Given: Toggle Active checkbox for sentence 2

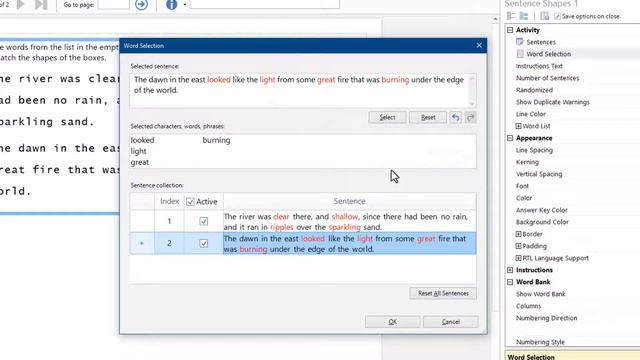Looking at the screenshot, I should pos(204,243).
